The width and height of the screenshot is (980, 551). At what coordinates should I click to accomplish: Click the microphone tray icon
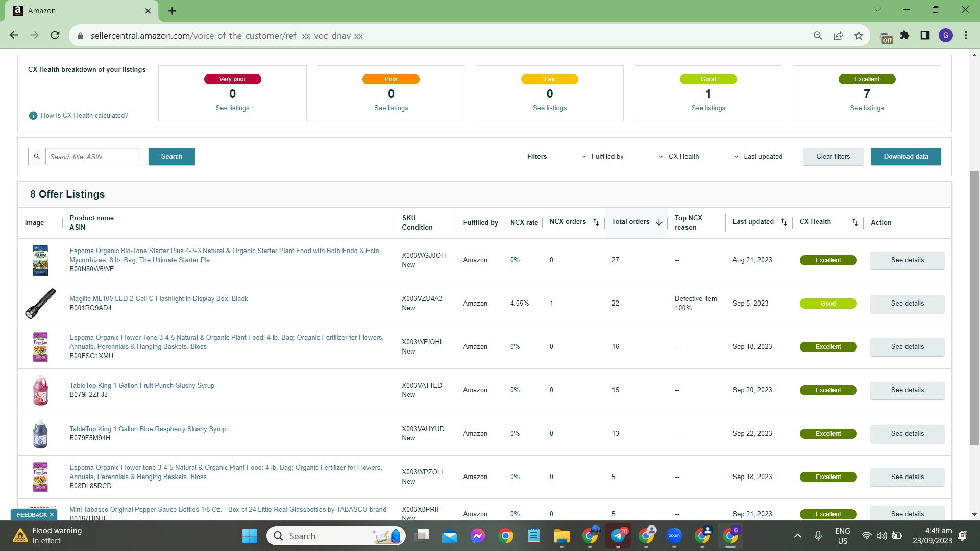[x=818, y=536]
